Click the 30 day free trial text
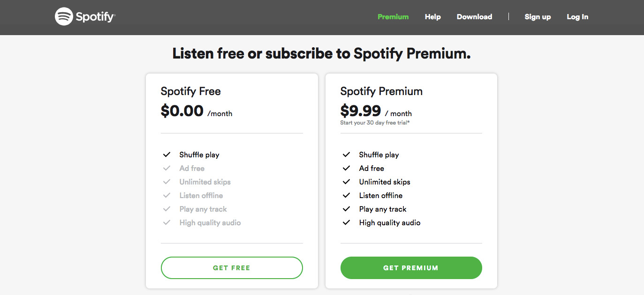The image size is (644, 295). (x=376, y=123)
